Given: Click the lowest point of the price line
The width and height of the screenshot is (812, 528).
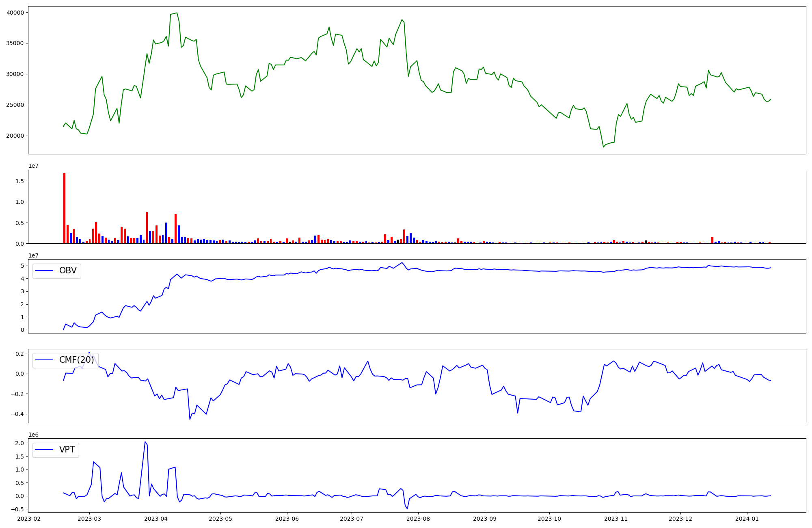Looking at the screenshot, I should [x=603, y=147].
